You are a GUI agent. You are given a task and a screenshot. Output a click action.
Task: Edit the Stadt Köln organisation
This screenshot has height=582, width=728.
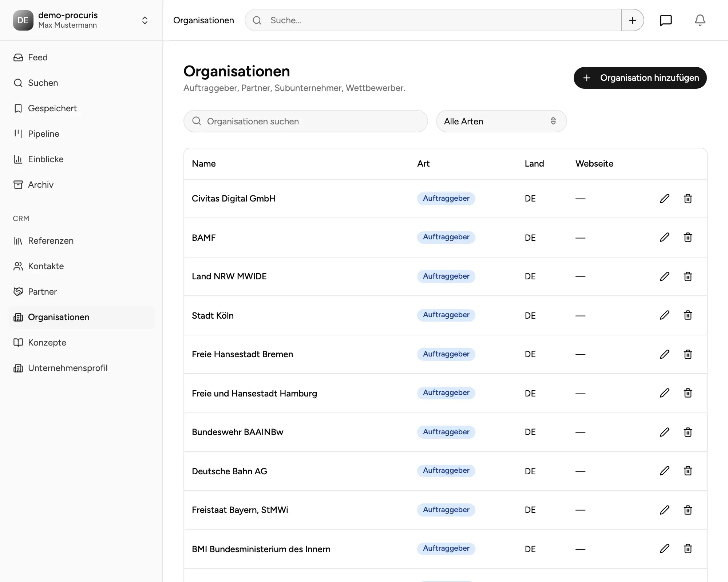(x=665, y=315)
